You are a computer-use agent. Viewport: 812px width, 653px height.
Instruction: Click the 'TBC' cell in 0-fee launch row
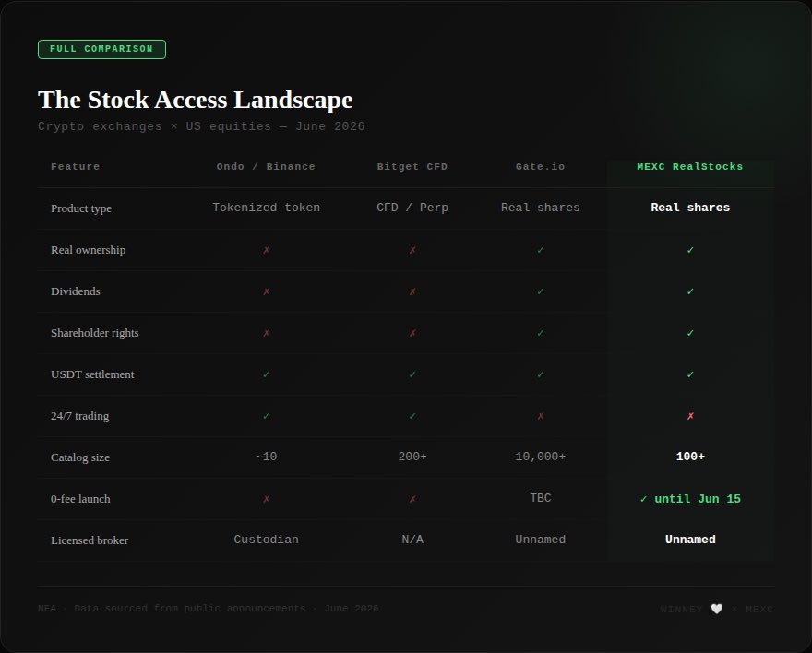point(540,498)
